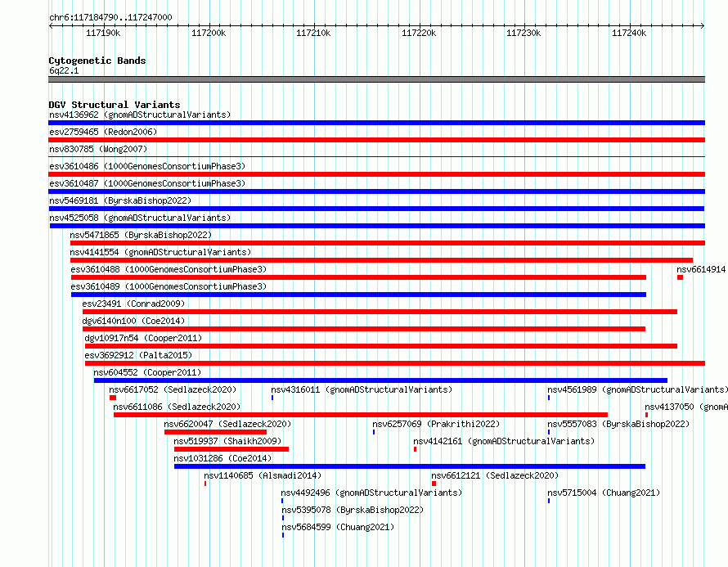Click nsv1140685 (Alsmadi2014) label
Screen dimensions: 728x567
[263, 475]
